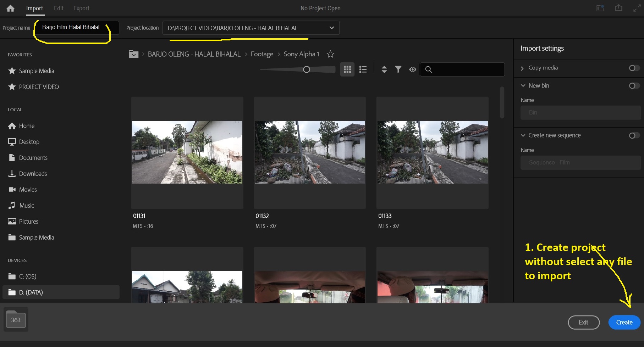The height and width of the screenshot is (347, 644).
Task: Enable the Copy media toggle
Action: [634, 68]
